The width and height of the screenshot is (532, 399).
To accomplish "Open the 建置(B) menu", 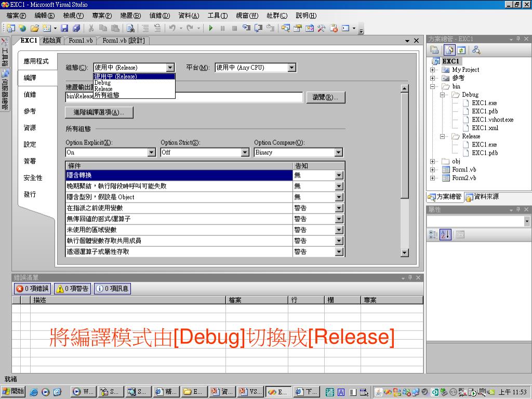I will [130, 16].
